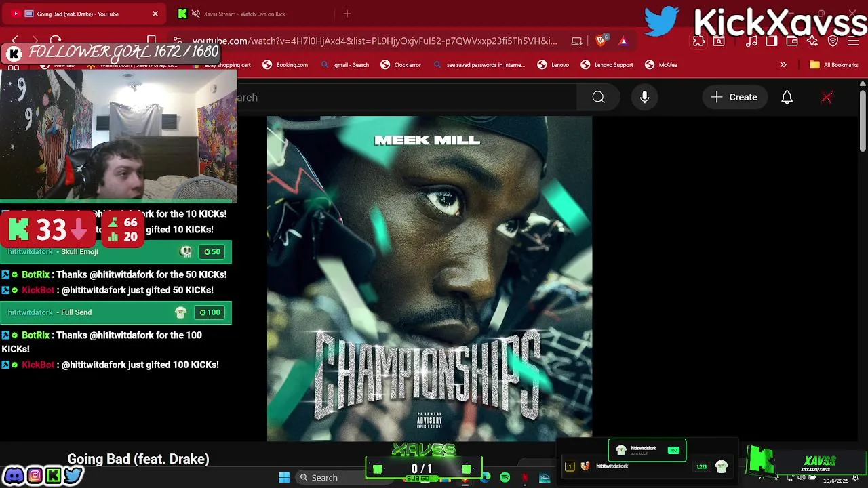
Task: Click 'Going Bad (feat. Drake)' song title
Action: pos(138,459)
